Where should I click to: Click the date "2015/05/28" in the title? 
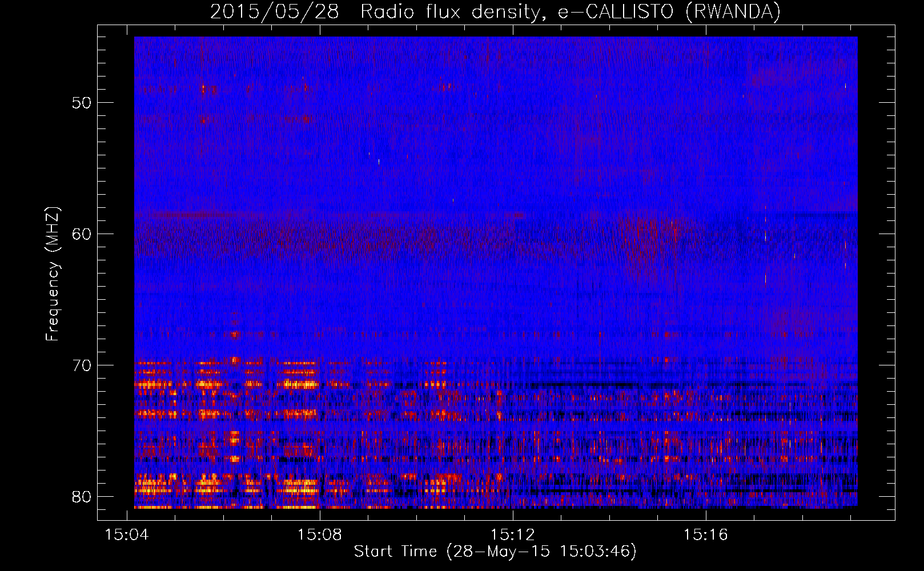(x=275, y=12)
